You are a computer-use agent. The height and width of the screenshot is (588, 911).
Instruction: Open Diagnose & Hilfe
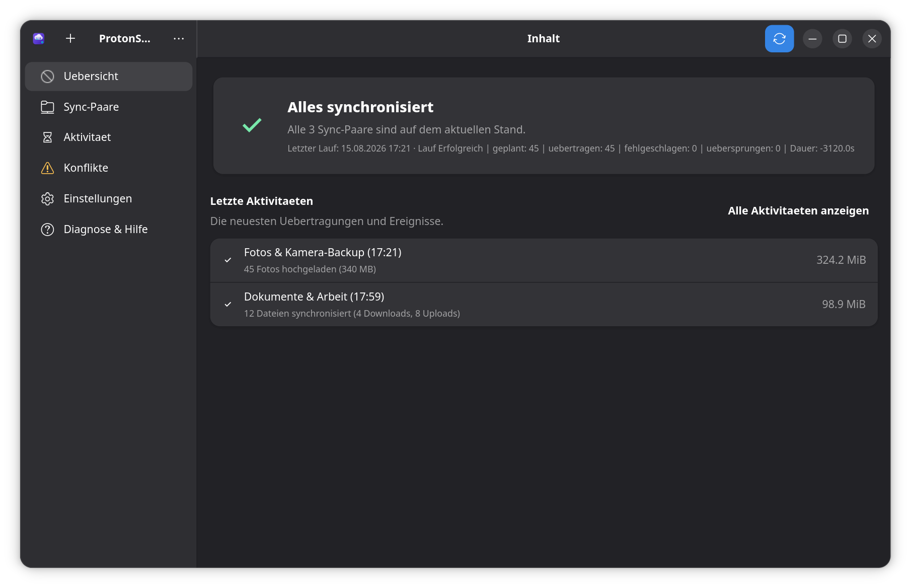(x=109, y=230)
